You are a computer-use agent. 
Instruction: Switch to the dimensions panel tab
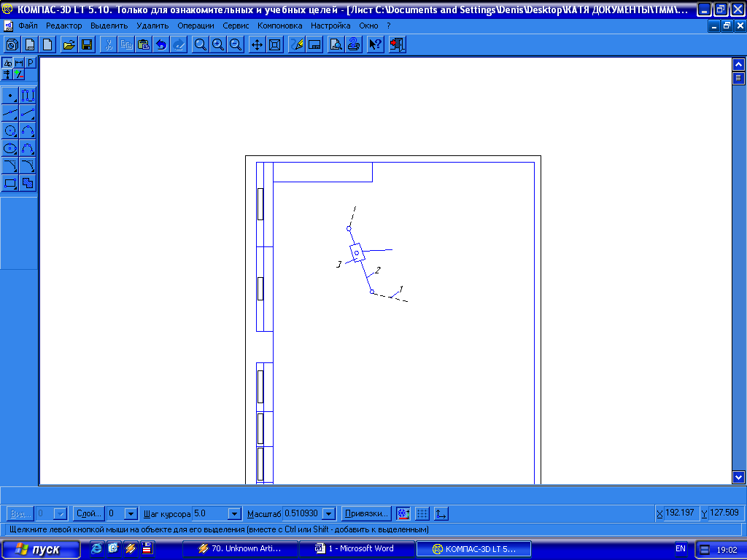[x=18, y=63]
